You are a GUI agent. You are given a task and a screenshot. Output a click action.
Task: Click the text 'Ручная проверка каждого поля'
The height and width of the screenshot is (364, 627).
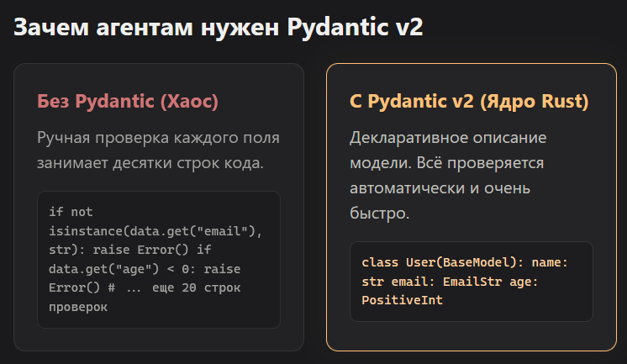158,138
